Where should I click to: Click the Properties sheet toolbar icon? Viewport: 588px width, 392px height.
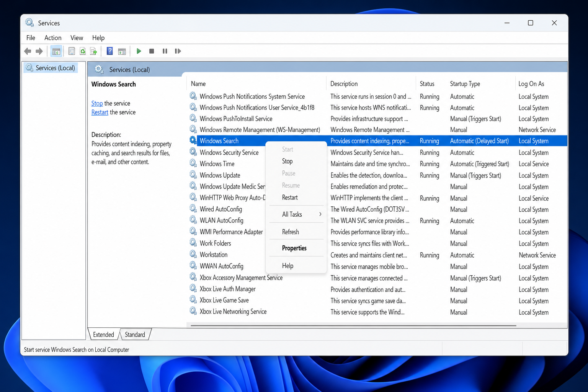coord(72,51)
